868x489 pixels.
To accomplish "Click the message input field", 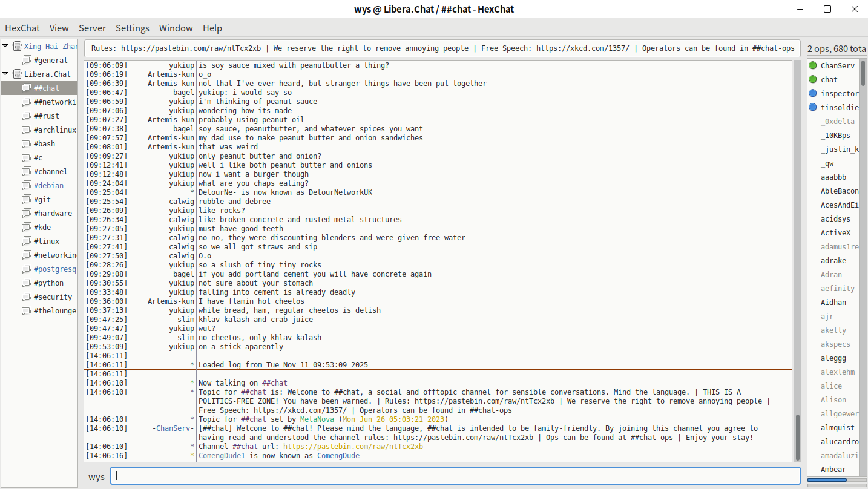I will point(454,476).
